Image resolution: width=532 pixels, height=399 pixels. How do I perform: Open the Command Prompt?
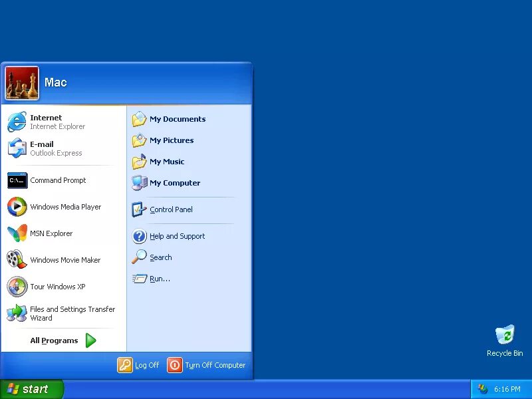[58, 180]
